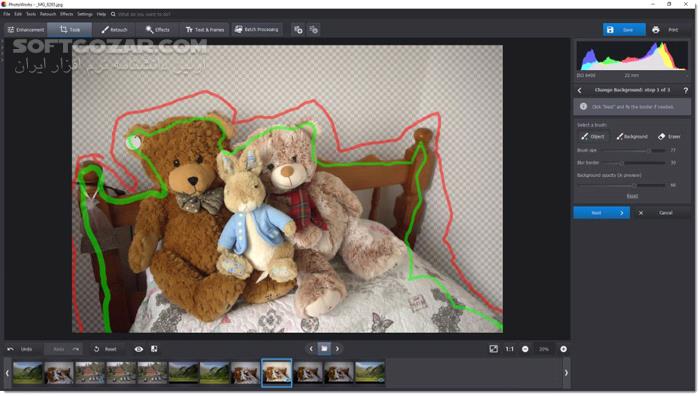Select the last landscape thumbnail in filmstrip
The width and height of the screenshot is (700, 396).
click(x=370, y=373)
